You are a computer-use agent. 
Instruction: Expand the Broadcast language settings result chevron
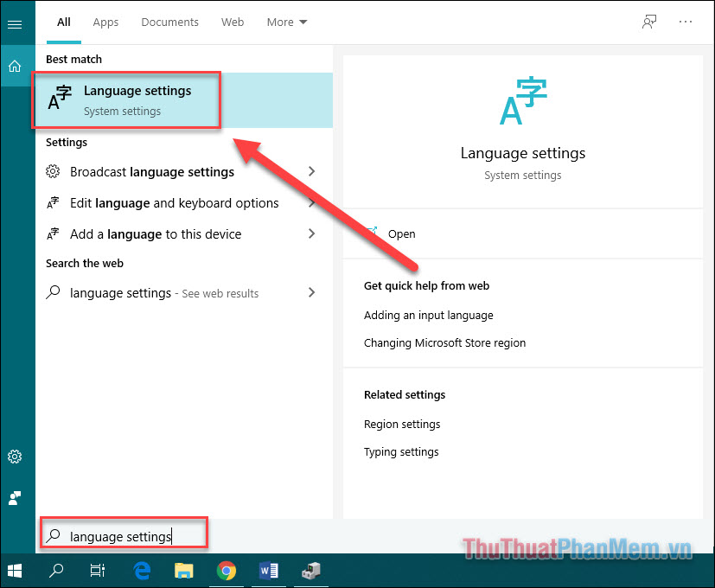pos(311,171)
